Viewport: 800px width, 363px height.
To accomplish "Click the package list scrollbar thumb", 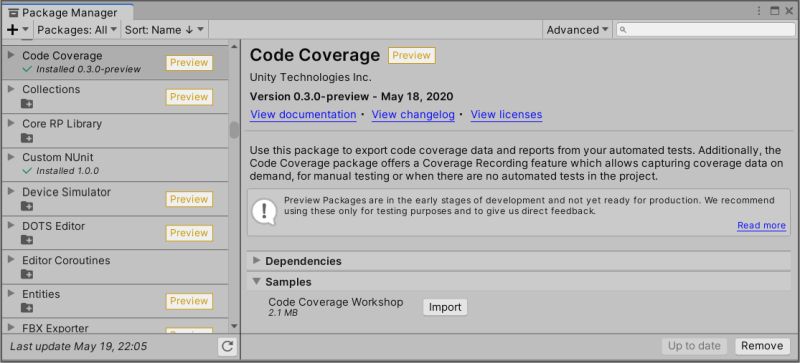I will 234,130.
